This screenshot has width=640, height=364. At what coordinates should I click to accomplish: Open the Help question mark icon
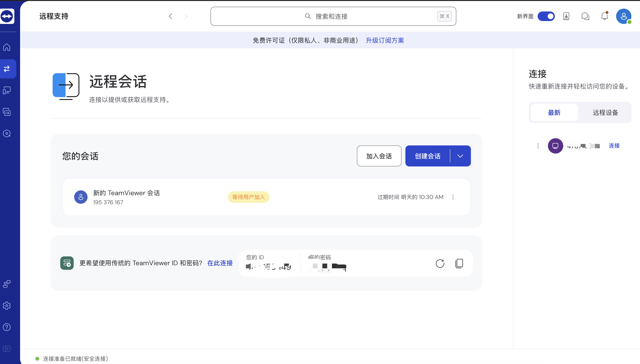coord(7,327)
